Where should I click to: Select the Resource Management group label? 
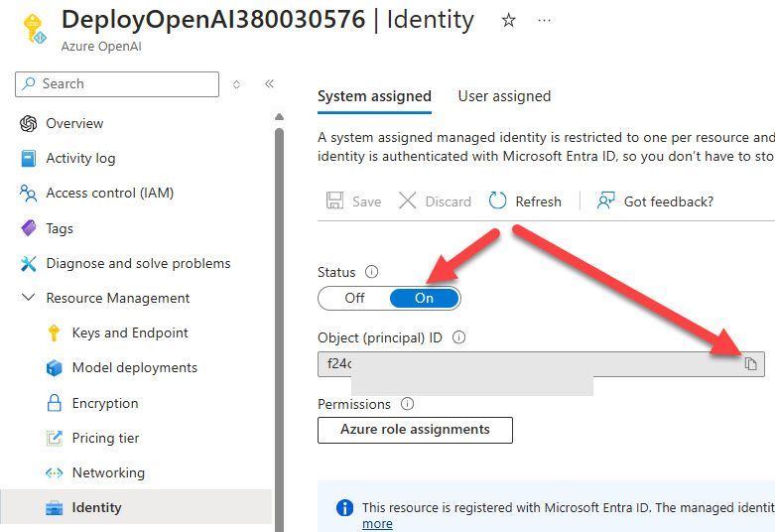(118, 298)
